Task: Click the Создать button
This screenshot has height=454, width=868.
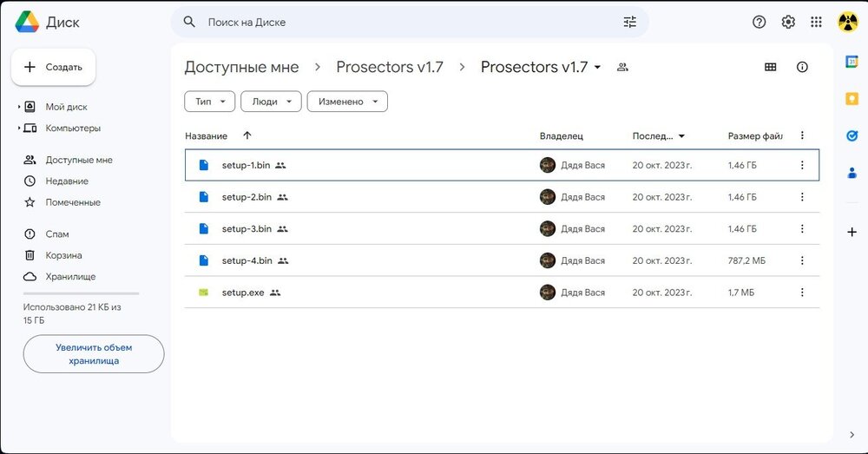Action: 54,67
